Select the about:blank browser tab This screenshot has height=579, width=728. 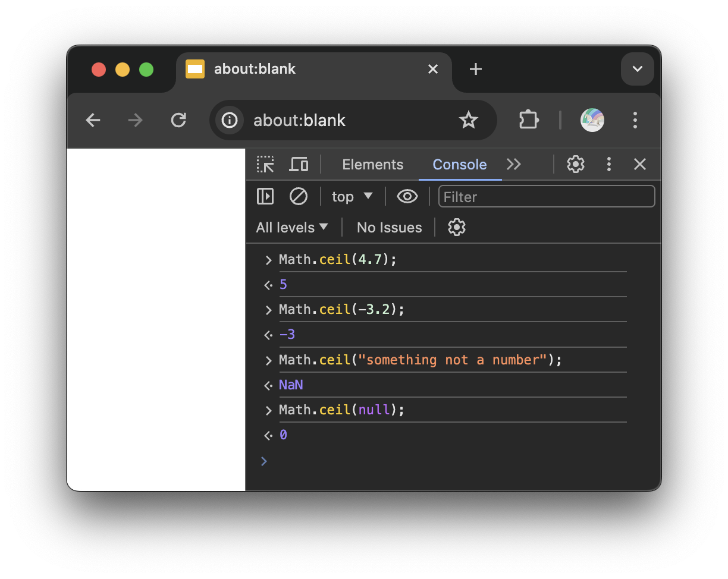[313, 70]
